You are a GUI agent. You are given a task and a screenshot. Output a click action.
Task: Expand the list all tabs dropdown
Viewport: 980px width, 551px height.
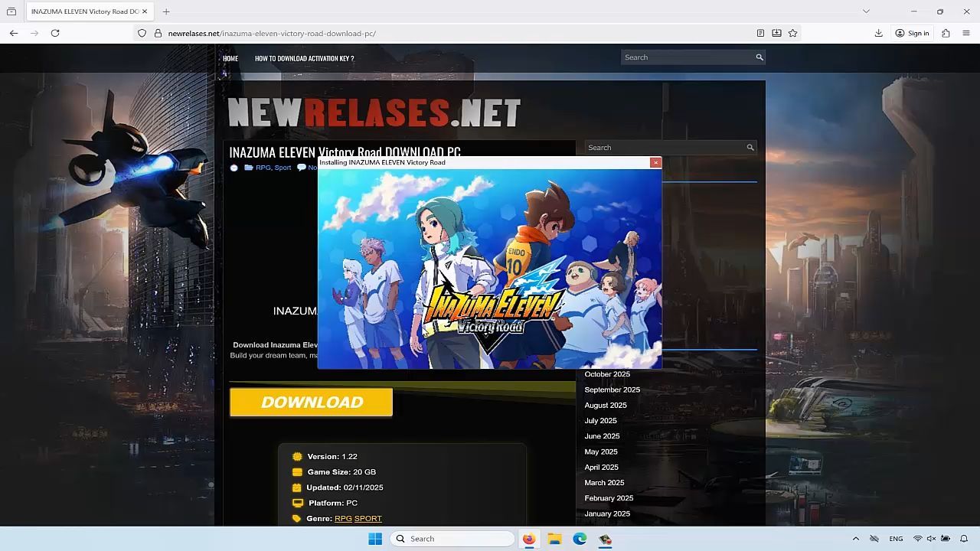(866, 11)
